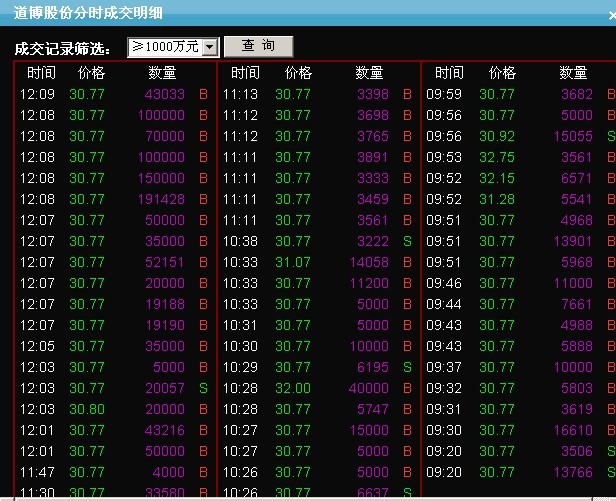Viewport: 616px width, 501px height.
Task: Click the 时间 header in the middle panel
Action: click(x=245, y=73)
